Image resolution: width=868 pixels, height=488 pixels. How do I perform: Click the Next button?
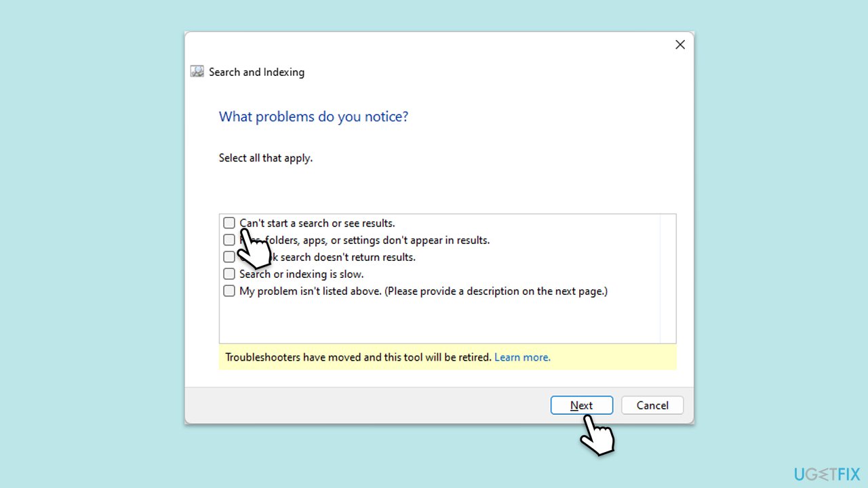(x=582, y=405)
